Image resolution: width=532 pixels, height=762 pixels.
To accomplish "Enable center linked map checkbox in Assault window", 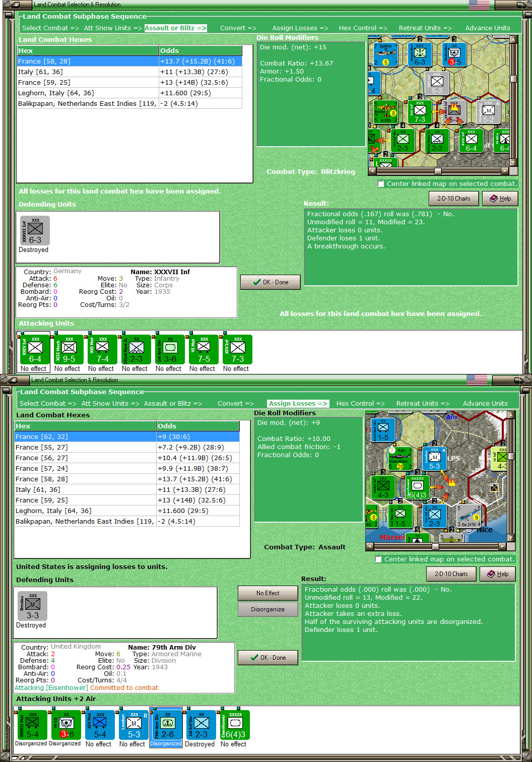I will point(378,559).
